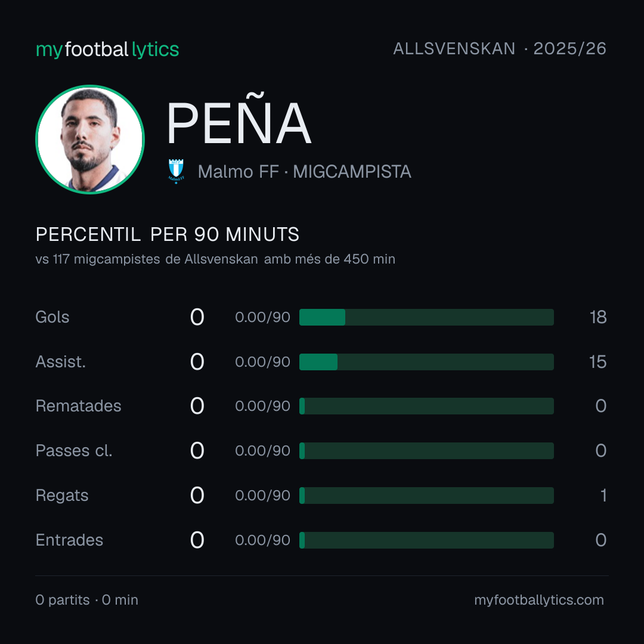This screenshot has height=644, width=644.
Task: Click the Entrades percentile bar
Action: tap(426, 540)
